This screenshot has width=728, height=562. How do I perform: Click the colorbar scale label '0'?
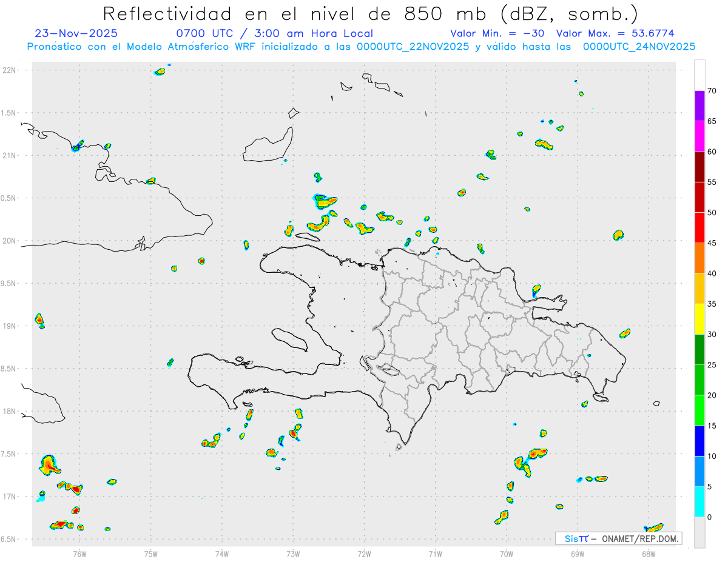pyautogui.click(x=710, y=517)
